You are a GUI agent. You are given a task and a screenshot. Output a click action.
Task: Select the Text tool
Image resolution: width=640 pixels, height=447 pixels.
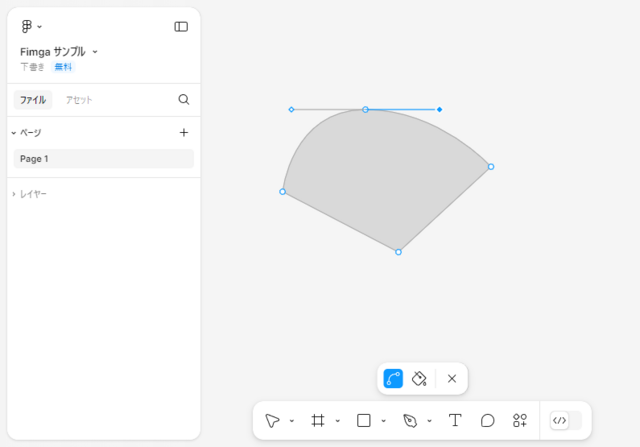click(x=455, y=420)
